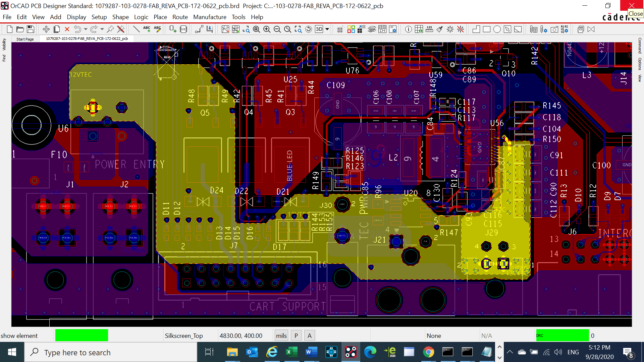Zoom out using the magnifier minus icon
The height and width of the screenshot is (362, 644).
click(x=277, y=29)
